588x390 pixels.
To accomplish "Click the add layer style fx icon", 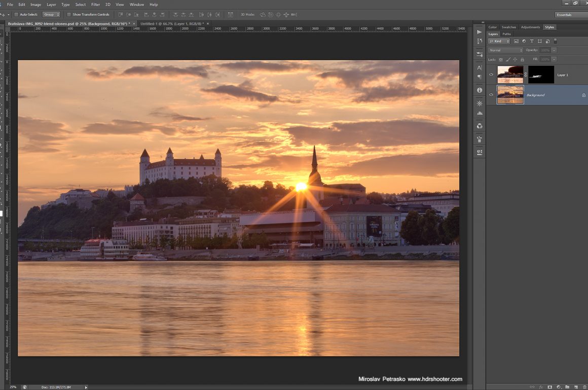I will click(x=541, y=387).
